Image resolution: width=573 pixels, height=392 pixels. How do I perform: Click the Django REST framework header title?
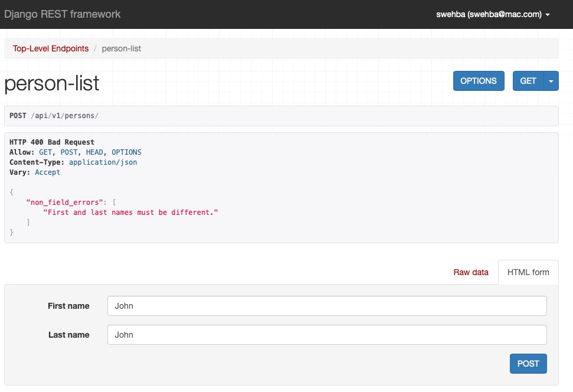coord(63,14)
